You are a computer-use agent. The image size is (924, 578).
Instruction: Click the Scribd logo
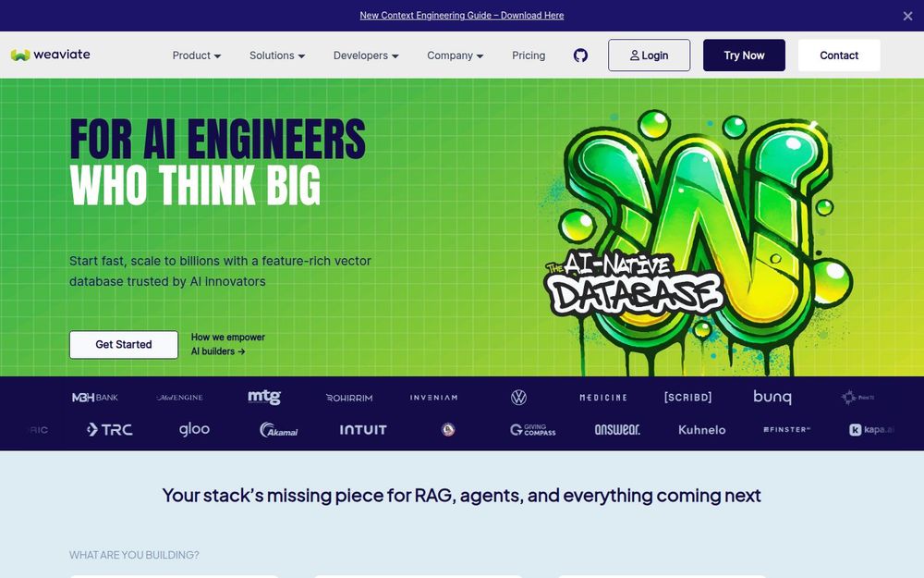coord(687,397)
